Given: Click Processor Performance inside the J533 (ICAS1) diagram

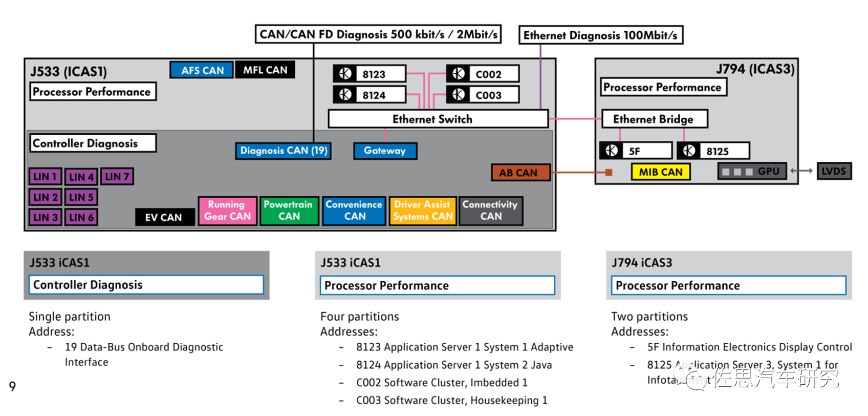Looking at the screenshot, I should (93, 92).
